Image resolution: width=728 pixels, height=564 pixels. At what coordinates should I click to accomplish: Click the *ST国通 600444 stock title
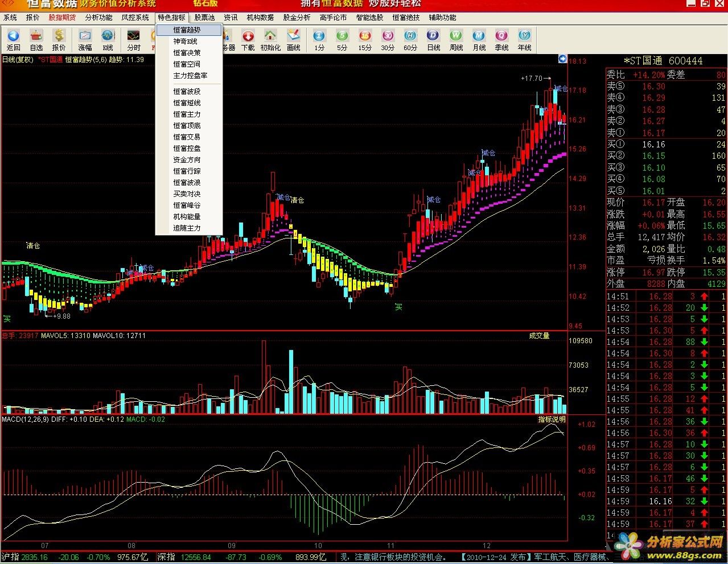tap(663, 60)
